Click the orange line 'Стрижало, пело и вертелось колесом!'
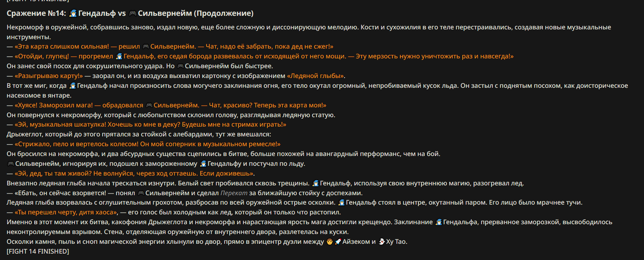This screenshot has height=260, width=644. (x=147, y=144)
